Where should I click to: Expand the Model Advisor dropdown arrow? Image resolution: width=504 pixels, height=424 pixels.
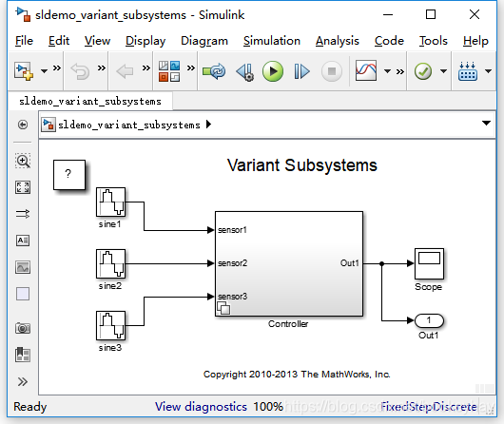click(x=443, y=71)
